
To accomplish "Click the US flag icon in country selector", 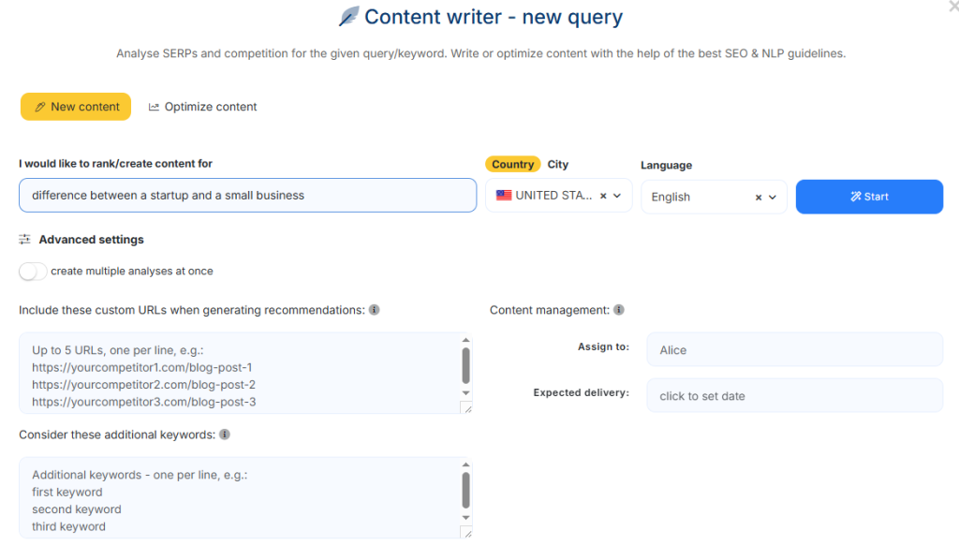I will (504, 196).
